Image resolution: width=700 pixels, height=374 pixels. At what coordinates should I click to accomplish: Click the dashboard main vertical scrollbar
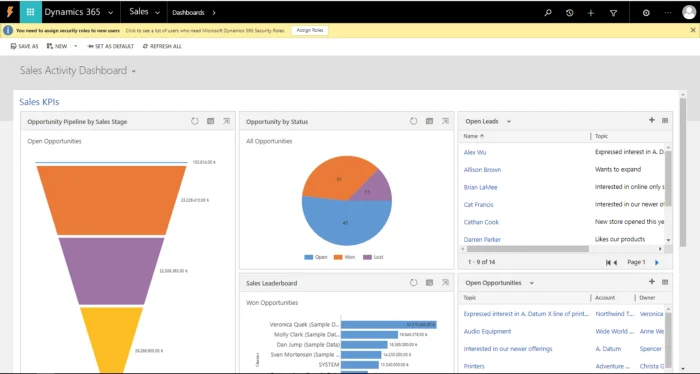point(683,172)
